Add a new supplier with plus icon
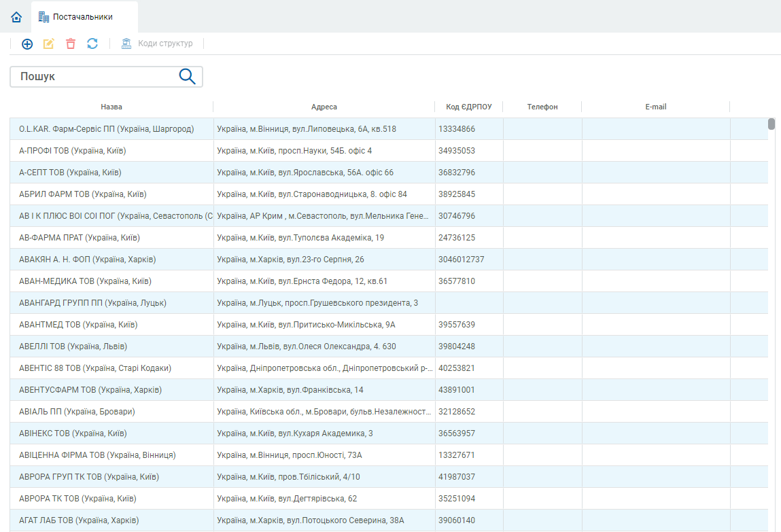Screen dimensions: 781x532 click(27, 43)
